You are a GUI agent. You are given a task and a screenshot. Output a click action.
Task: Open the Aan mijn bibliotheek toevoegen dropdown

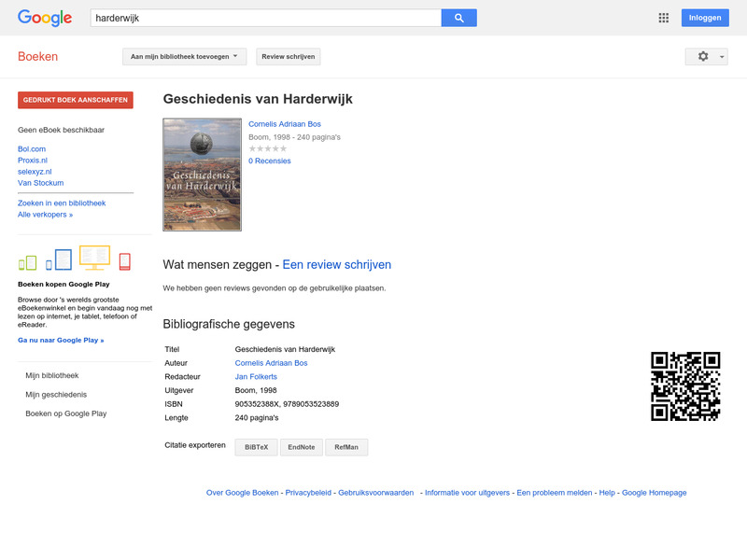(181, 56)
